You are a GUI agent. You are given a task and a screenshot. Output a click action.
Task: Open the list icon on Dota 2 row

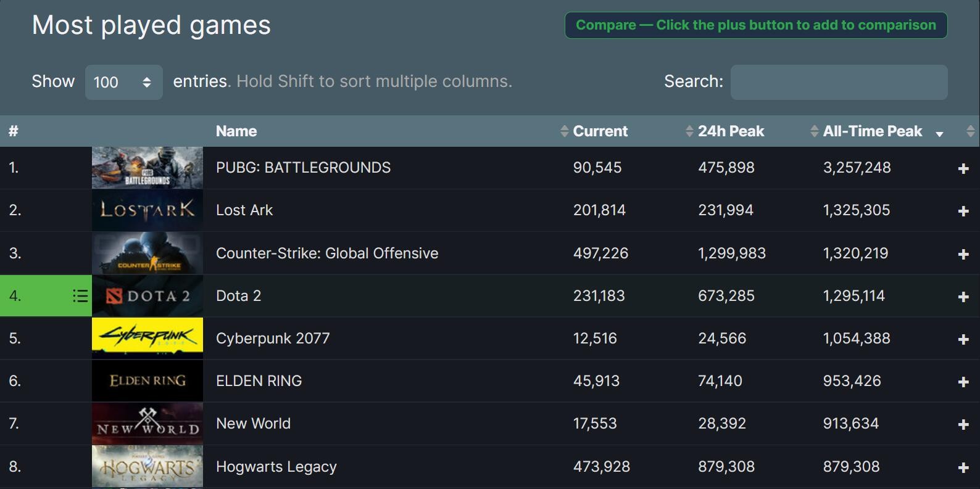click(x=80, y=296)
